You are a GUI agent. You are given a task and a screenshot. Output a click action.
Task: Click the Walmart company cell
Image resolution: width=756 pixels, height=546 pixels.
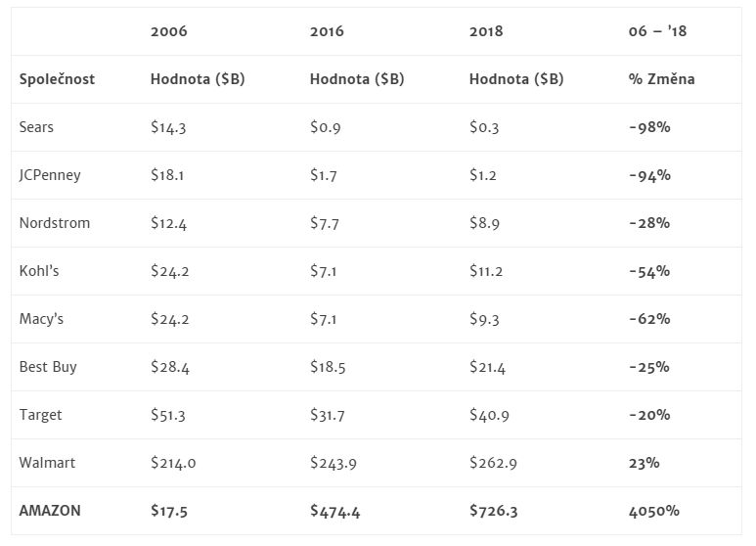[46, 463]
